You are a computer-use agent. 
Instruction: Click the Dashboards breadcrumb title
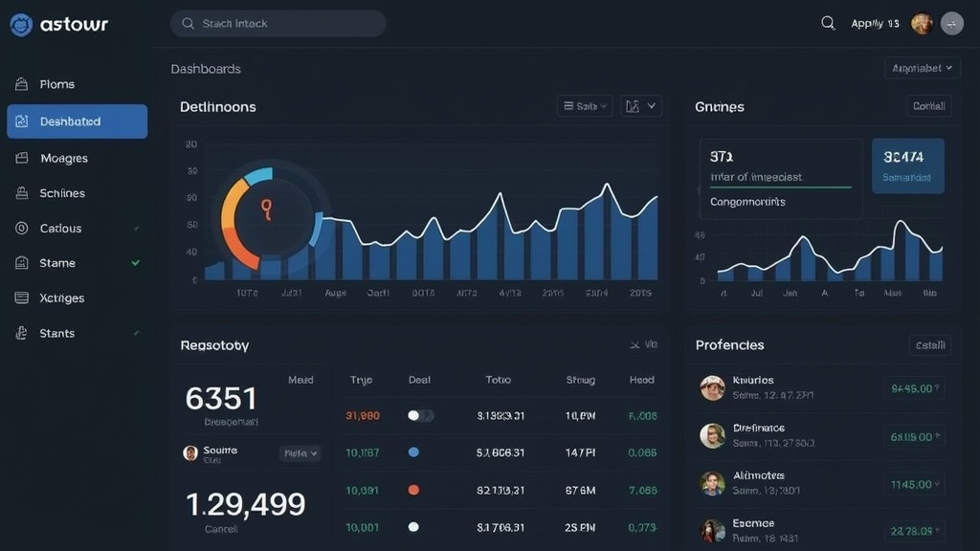tap(206, 69)
